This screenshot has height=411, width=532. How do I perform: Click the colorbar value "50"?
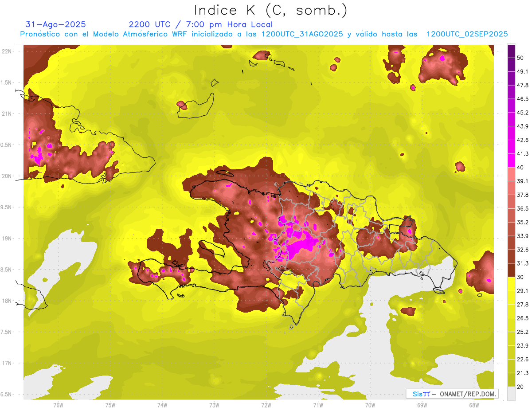click(521, 58)
